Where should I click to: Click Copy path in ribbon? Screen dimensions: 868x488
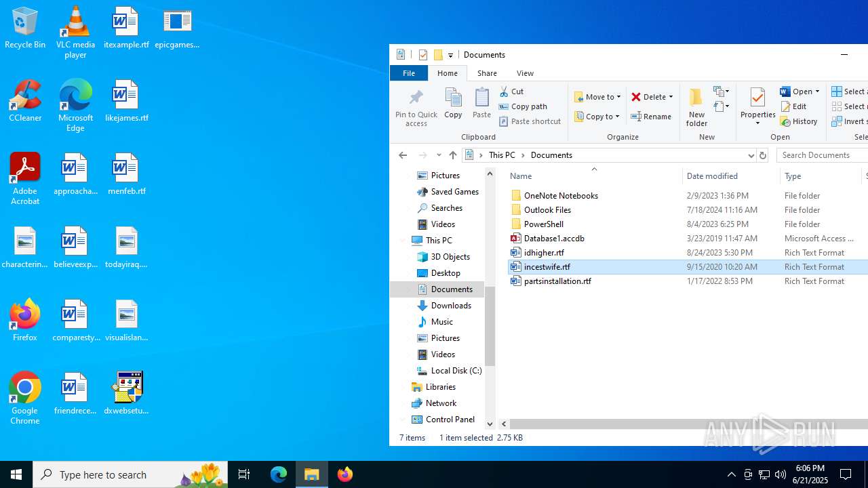pos(523,106)
